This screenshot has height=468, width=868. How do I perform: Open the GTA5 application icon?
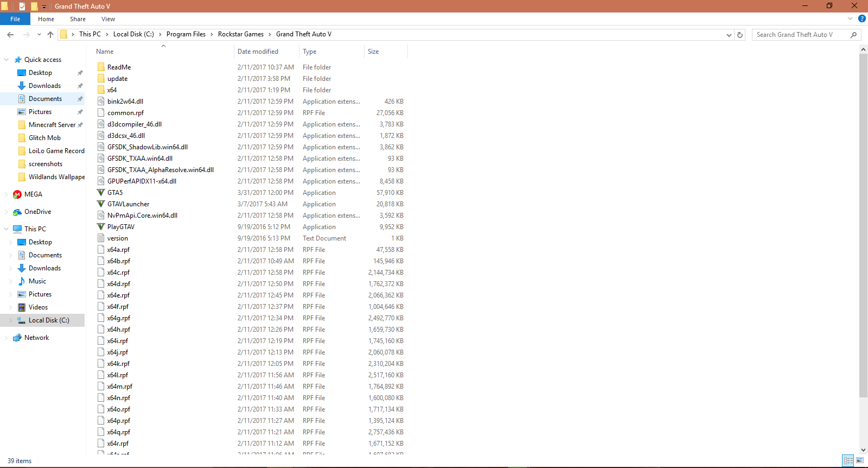[x=101, y=193]
